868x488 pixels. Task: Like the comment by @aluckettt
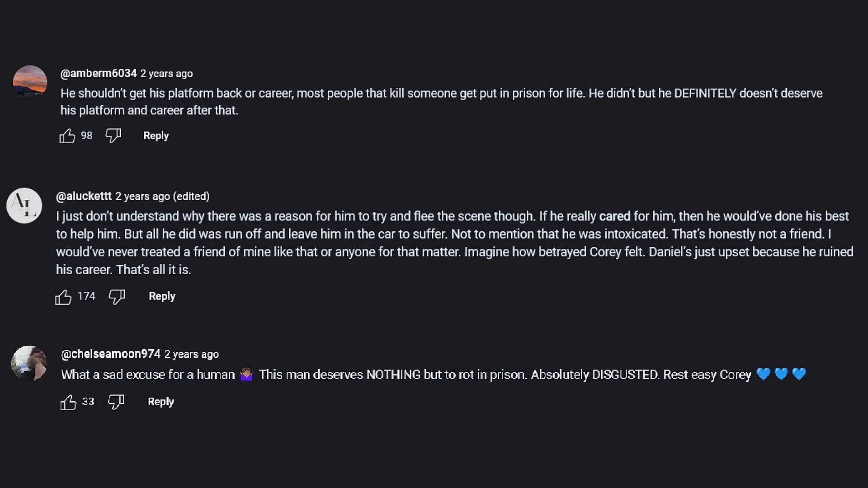pos(63,297)
